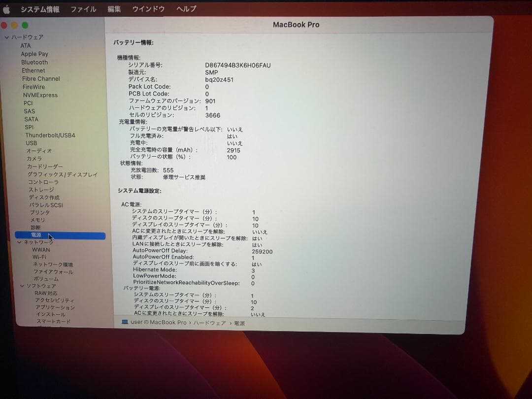Collapse the ハードウェア section triangle
Image resolution: width=532 pixels, height=399 pixels.
[6, 37]
